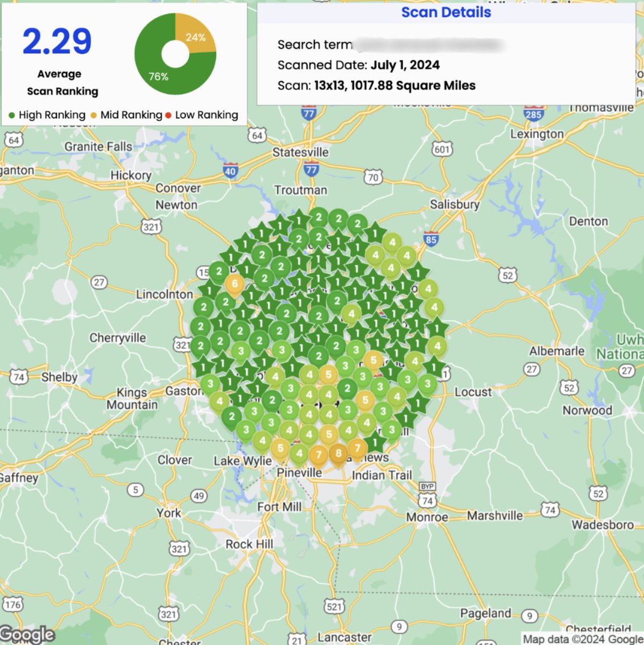
Task: Click the 2.29 average scan ranking value
Action: [57, 41]
